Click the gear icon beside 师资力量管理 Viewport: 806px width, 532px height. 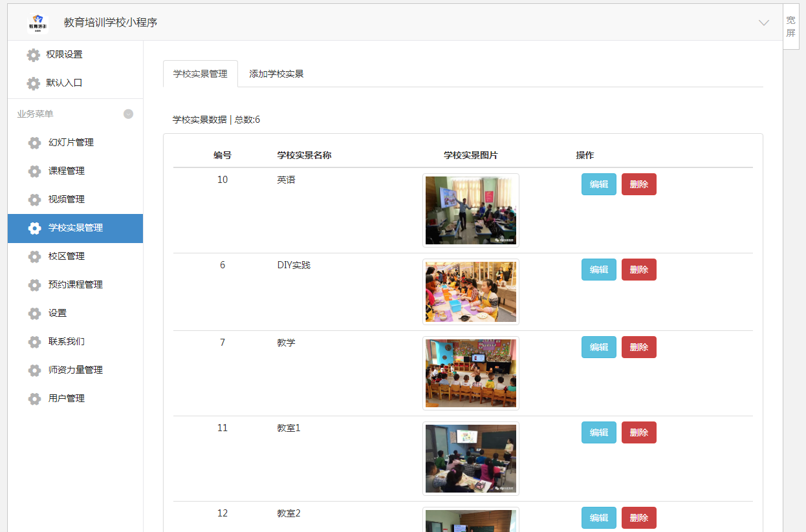pyautogui.click(x=35, y=370)
